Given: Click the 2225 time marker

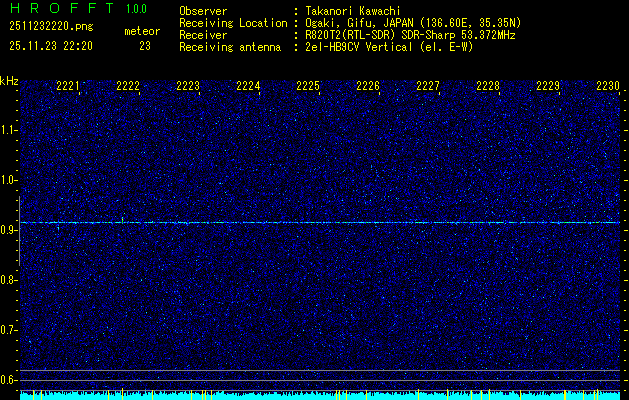Looking at the screenshot, I should pyautogui.click(x=308, y=86).
